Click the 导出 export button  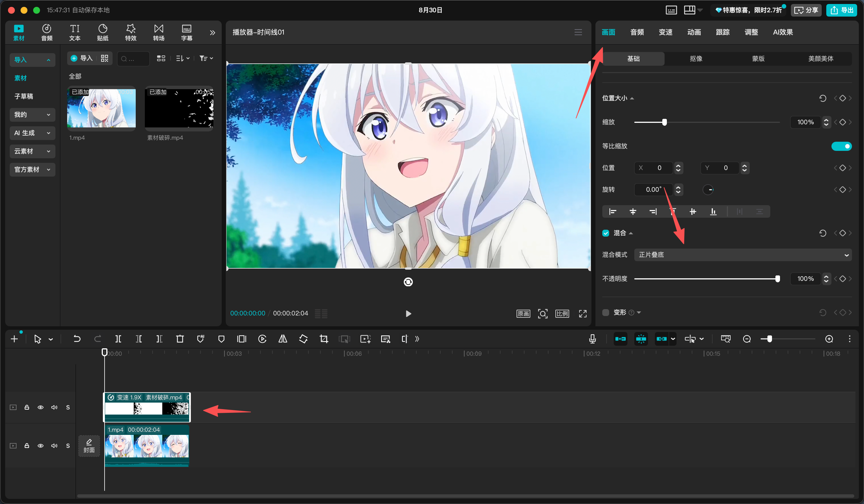(x=841, y=10)
